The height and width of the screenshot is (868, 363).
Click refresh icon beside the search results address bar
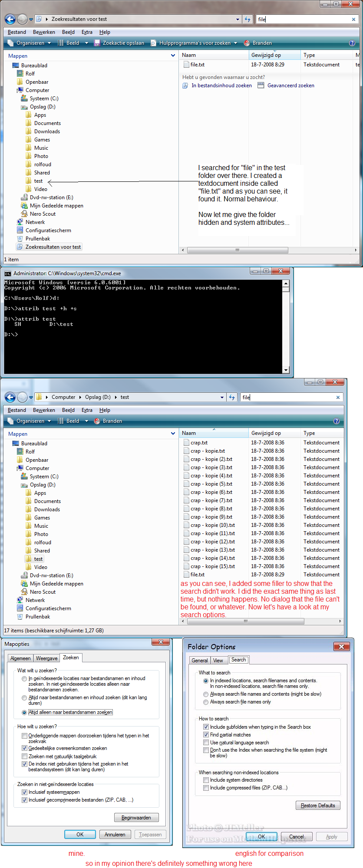coord(247,19)
